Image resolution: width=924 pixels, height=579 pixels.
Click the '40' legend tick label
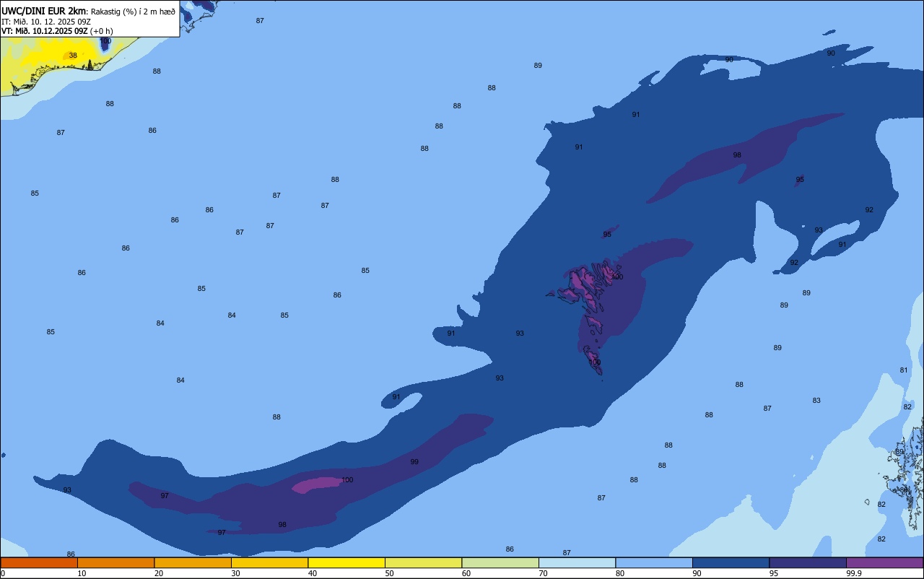click(313, 573)
